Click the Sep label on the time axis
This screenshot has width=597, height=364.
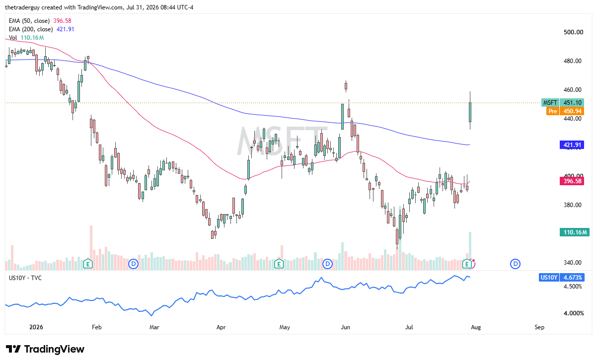pos(540,327)
